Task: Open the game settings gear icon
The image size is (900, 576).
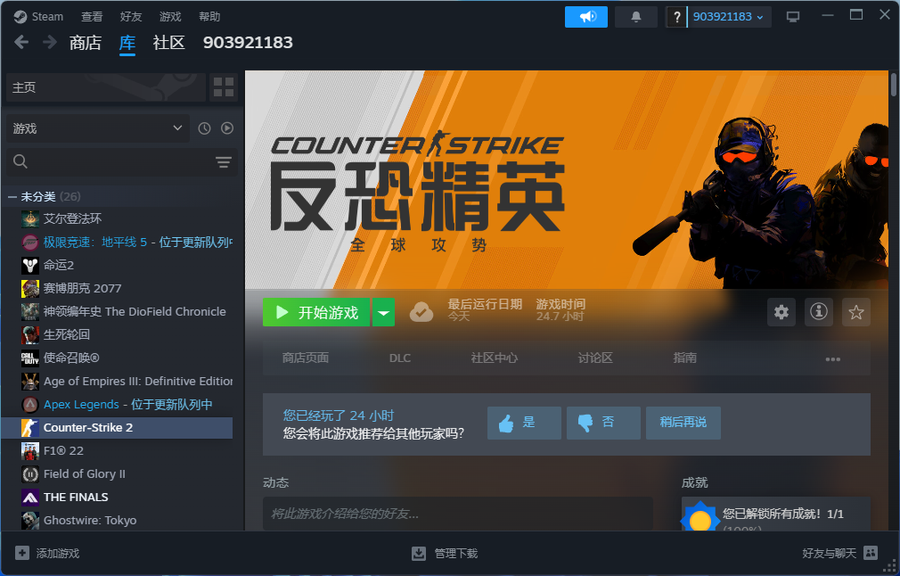Action: click(781, 312)
